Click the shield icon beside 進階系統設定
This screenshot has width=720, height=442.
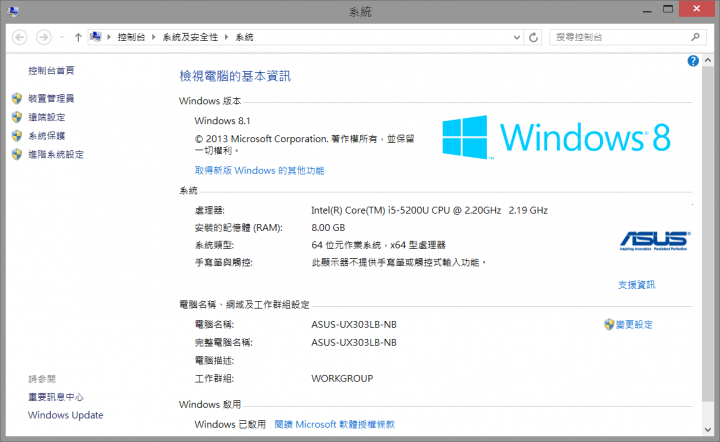(x=17, y=154)
